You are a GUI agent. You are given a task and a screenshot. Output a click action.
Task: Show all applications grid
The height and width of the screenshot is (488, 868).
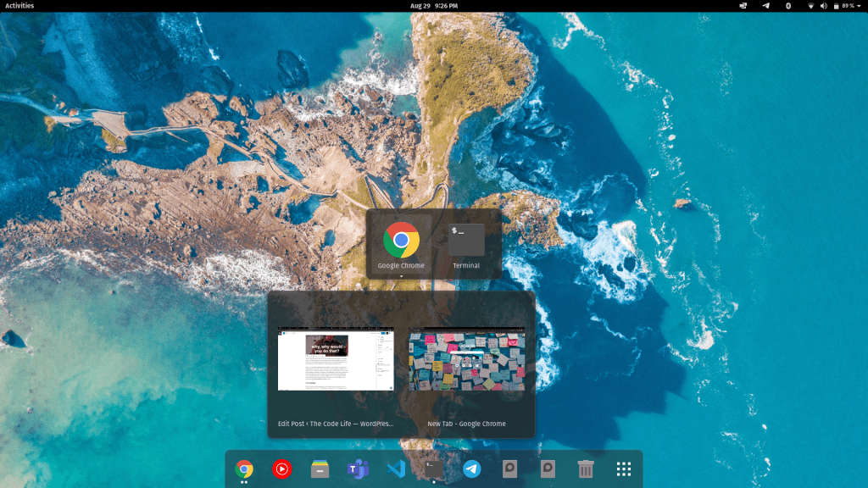coord(624,469)
